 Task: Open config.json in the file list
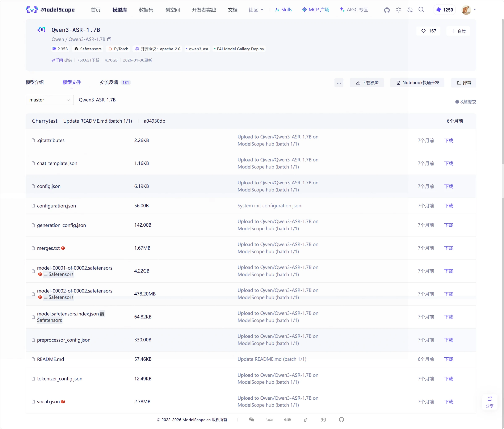tap(49, 186)
